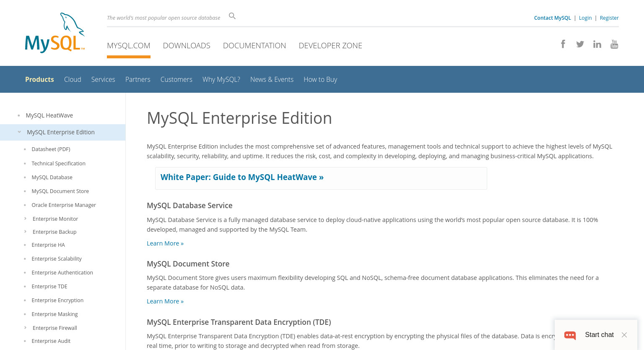Open the Why MySQL? menu item

(221, 79)
